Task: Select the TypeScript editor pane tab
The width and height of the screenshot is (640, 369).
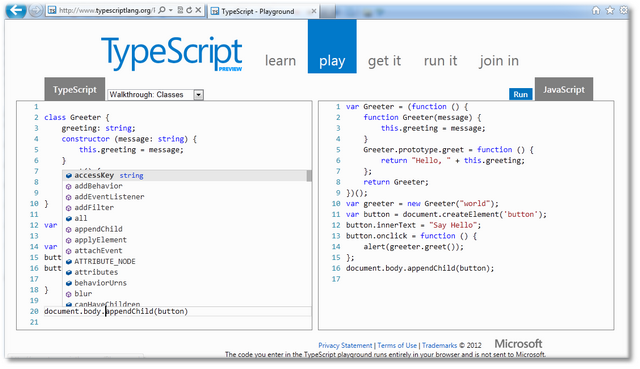Action: pos(75,89)
